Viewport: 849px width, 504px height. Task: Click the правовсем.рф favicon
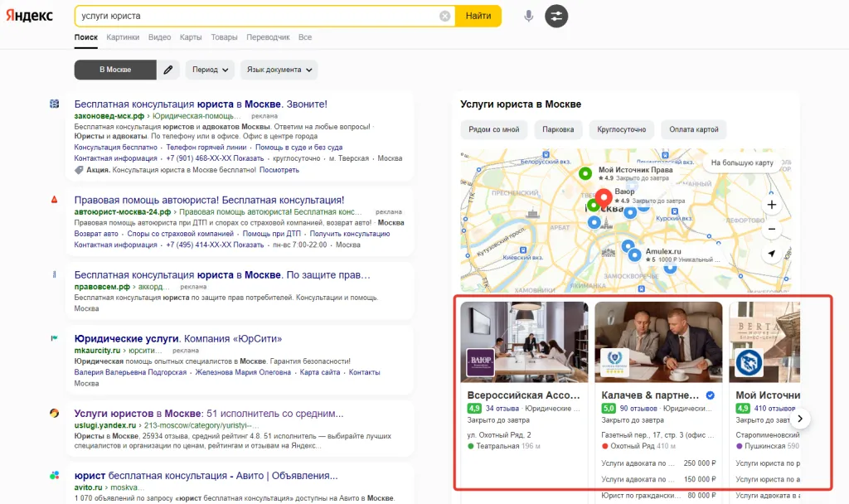point(54,274)
